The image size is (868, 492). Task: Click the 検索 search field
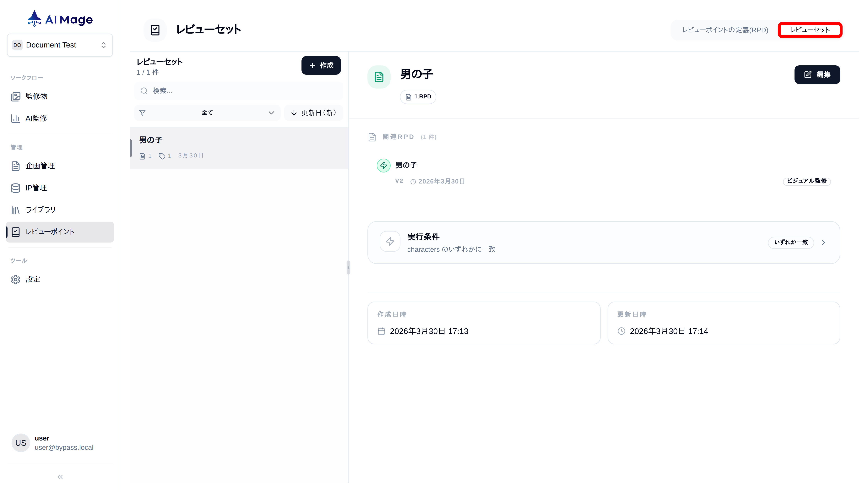pos(238,90)
